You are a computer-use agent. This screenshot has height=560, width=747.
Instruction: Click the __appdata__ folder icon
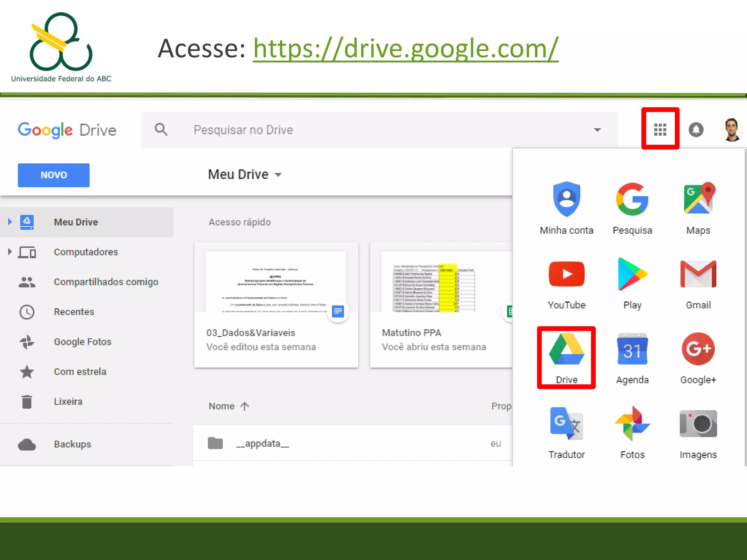[215, 443]
